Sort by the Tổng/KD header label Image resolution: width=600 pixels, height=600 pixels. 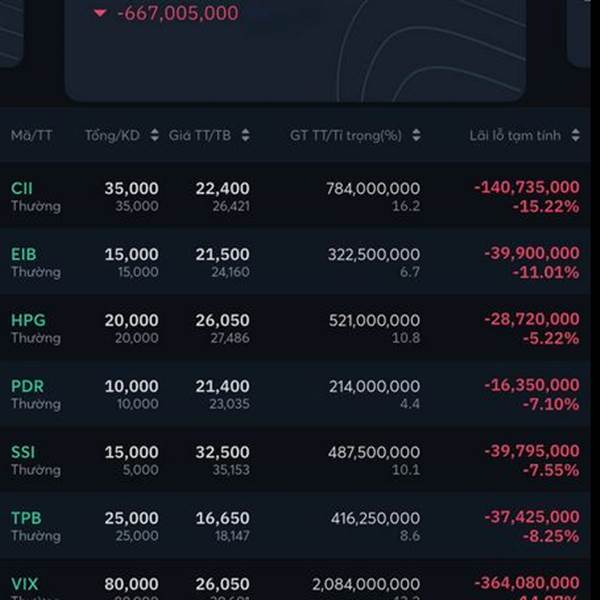point(112,135)
